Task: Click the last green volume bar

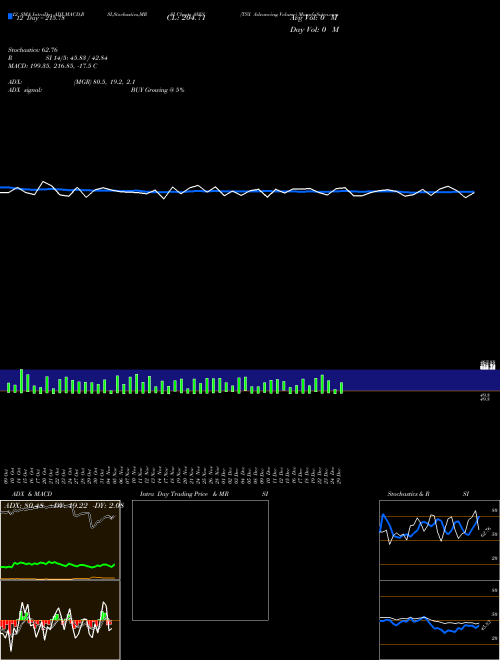Action: pyautogui.click(x=341, y=388)
